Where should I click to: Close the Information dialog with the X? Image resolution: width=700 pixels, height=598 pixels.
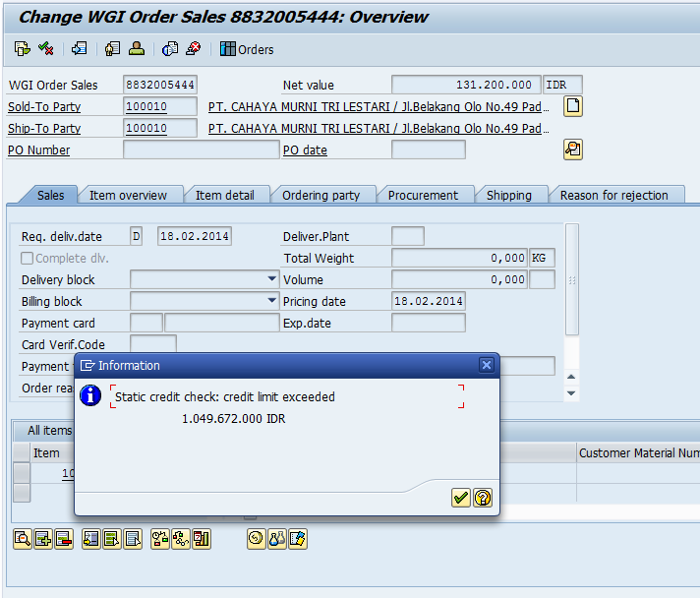(x=486, y=365)
